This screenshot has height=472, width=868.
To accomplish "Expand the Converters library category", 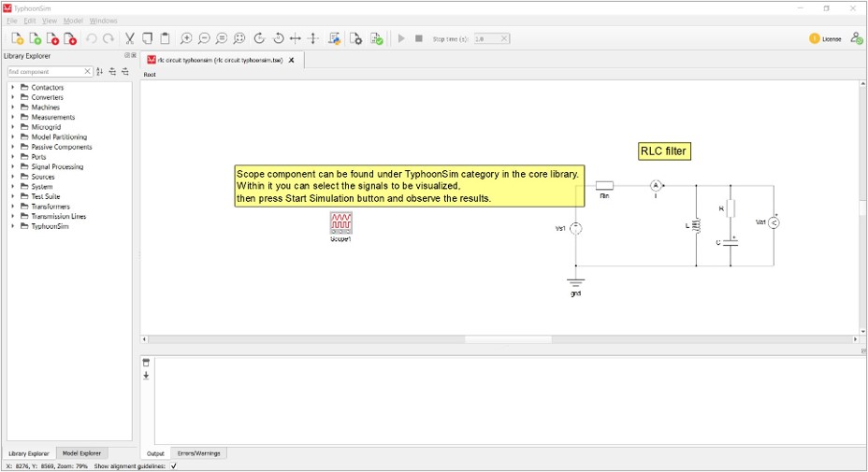I will tap(13, 97).
